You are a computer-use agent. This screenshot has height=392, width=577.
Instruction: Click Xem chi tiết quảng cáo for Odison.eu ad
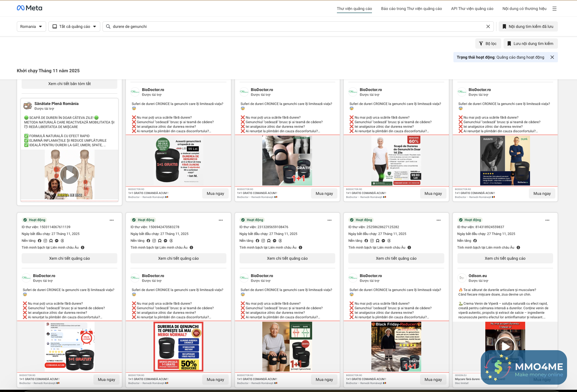505,258
